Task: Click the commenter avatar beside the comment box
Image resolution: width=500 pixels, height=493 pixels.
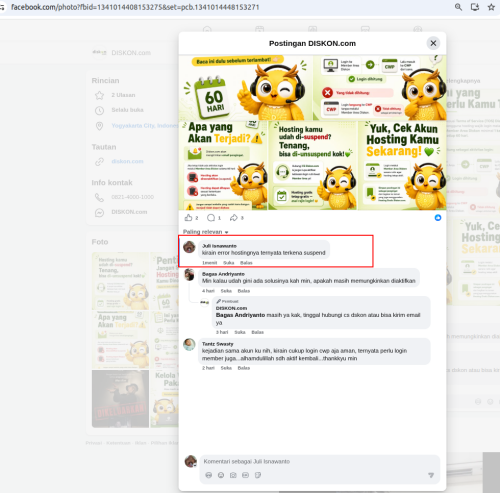Action: pos(191,461)
